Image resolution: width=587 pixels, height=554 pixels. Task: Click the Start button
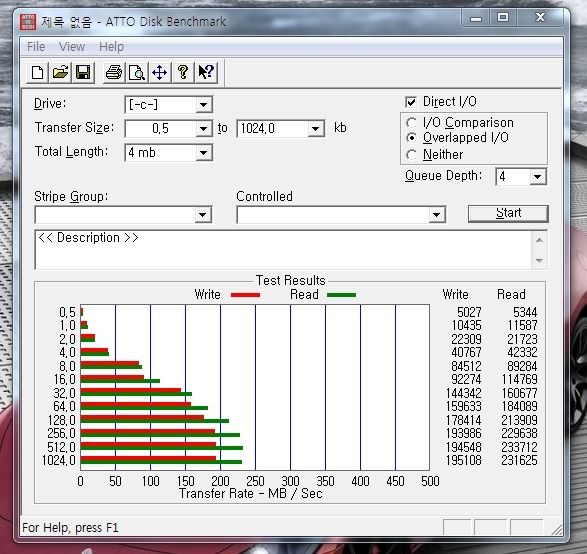[508, 213]
